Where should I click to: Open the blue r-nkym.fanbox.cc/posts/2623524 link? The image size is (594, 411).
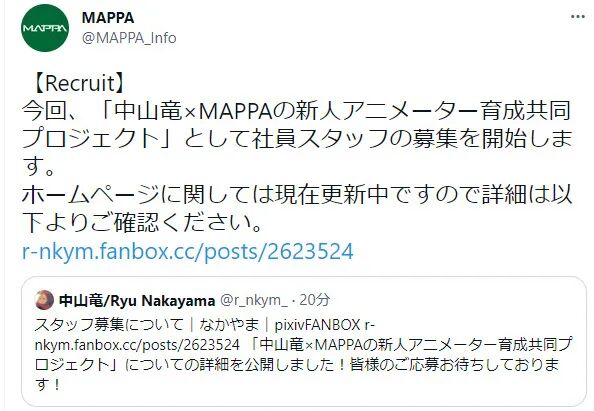tap(188, 251)
